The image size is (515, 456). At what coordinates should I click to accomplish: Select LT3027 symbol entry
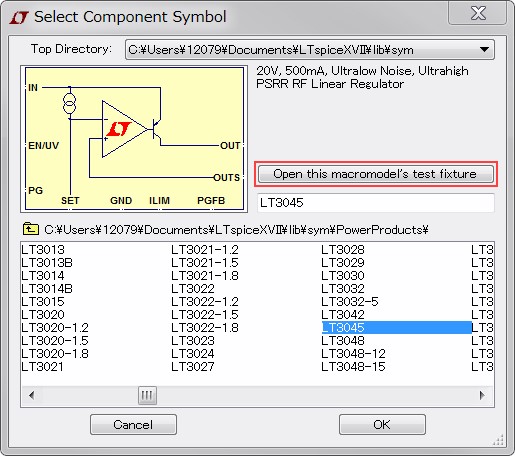(x=193, y=367)
